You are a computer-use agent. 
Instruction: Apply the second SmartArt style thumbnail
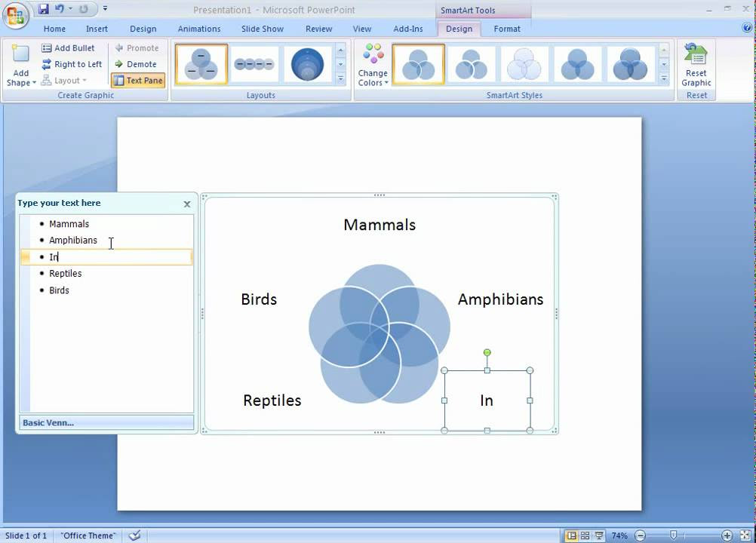pos(471,64)
